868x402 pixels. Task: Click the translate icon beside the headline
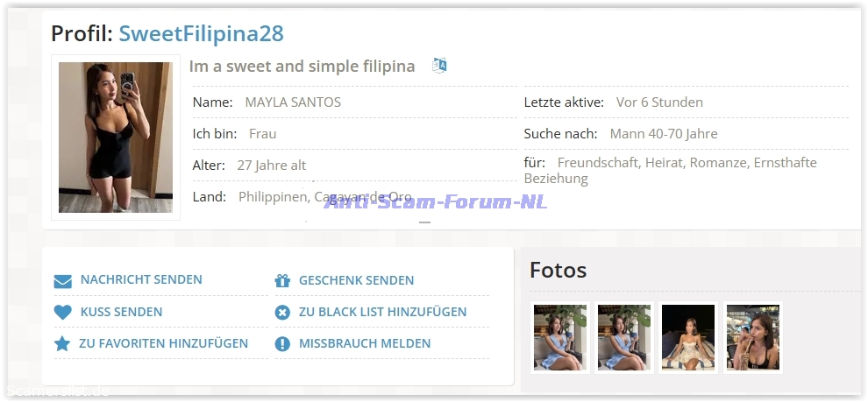pyautogui.click(x=439, y=66)
